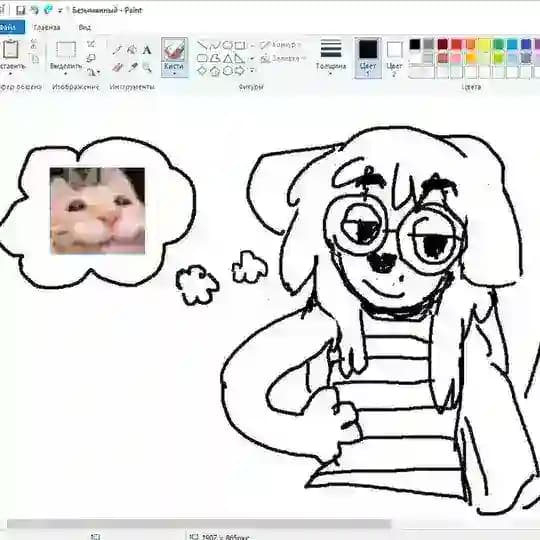
Task: Open the Brushes (Кисти) dropdown
Action: [174, 58]
